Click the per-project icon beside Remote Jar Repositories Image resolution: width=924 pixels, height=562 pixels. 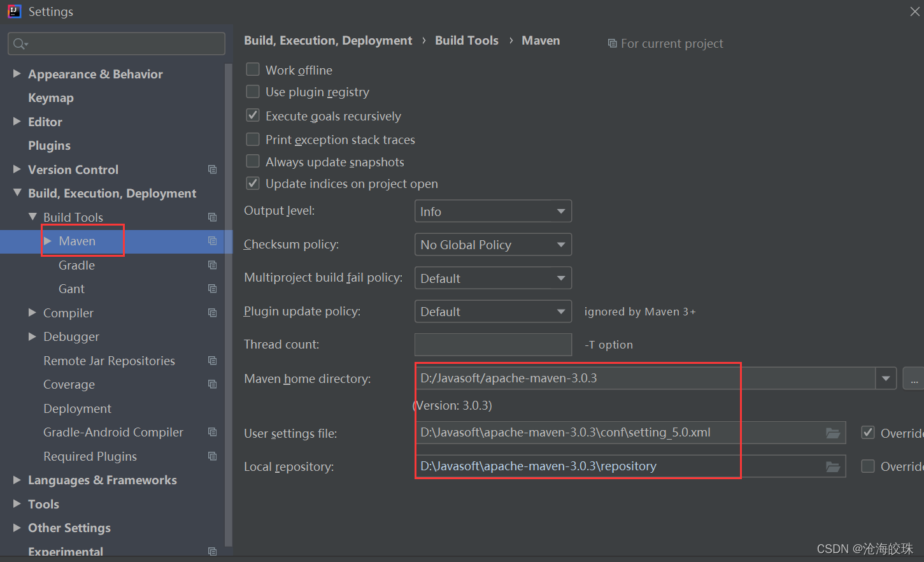click(213, 361)
